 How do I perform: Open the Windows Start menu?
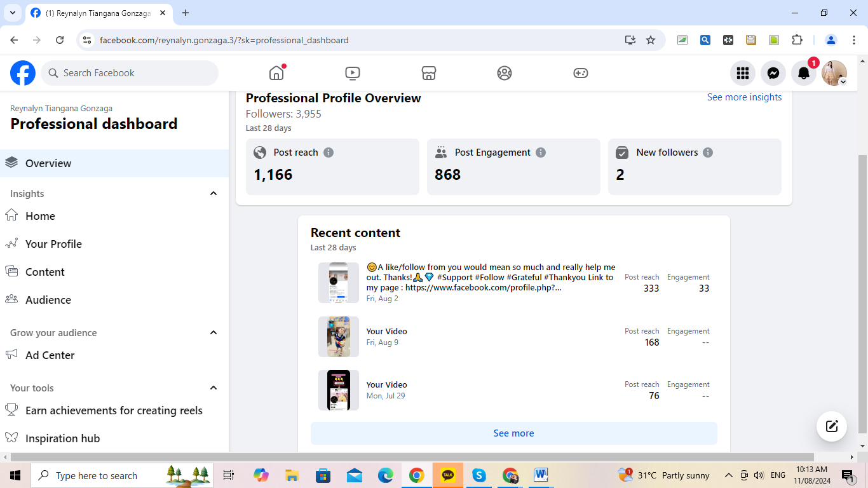[15, 475]
